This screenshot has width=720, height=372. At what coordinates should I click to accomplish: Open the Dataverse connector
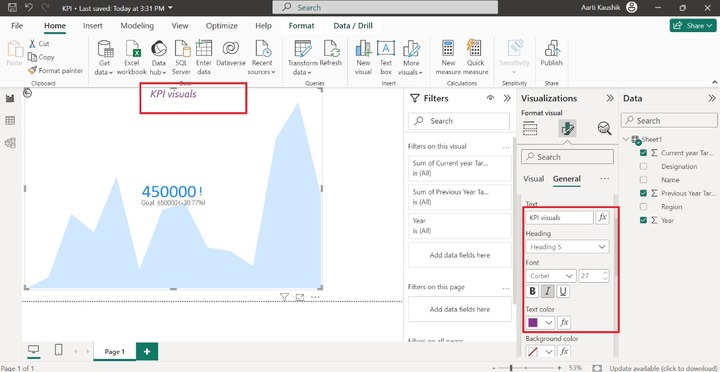pyautogui.click(x=231, y=54)
